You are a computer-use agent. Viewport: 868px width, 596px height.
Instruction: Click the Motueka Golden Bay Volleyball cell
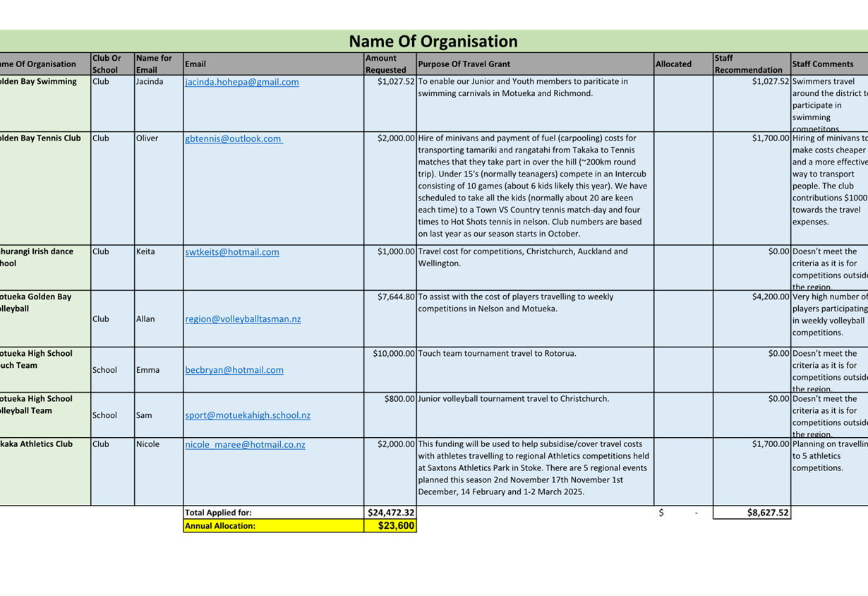pyautogui.click(x=45, y=318)
